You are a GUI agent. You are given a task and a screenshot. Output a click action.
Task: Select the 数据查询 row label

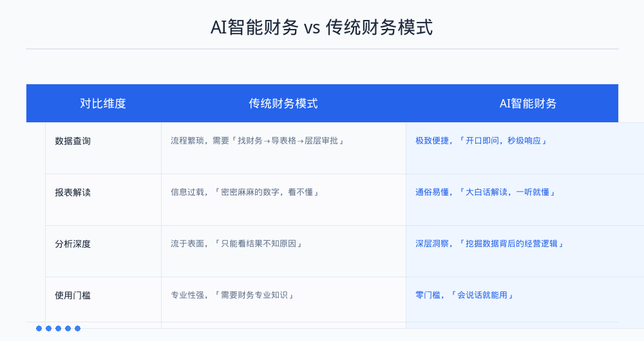tap(73, 141)
